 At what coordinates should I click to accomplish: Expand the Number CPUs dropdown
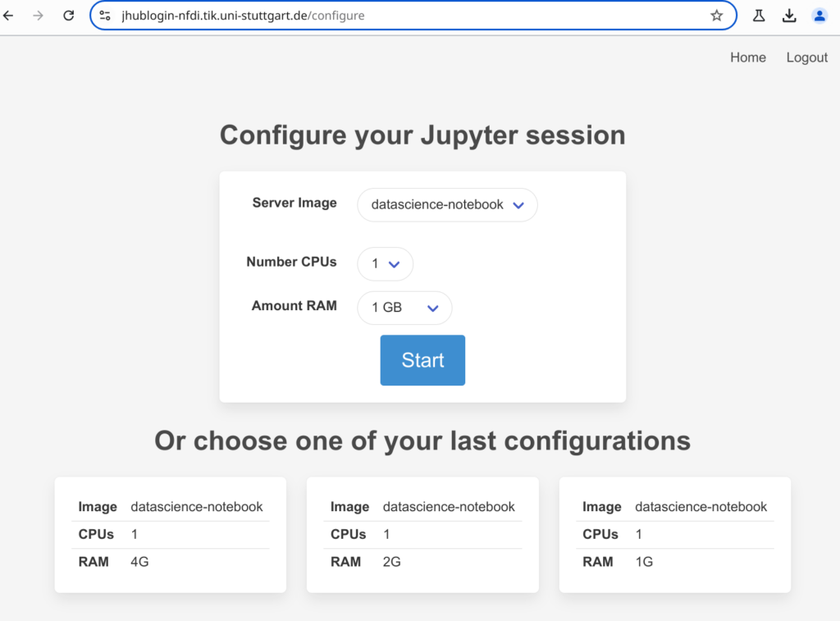385,264
